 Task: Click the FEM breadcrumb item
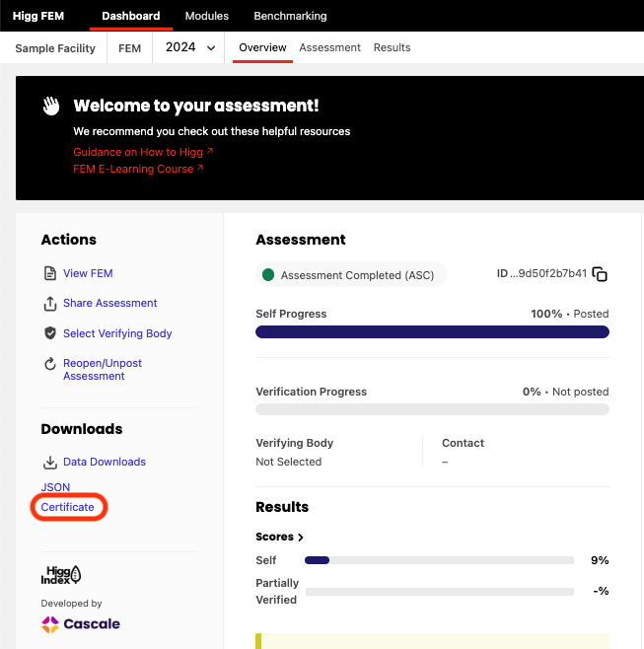coord(129,48)
